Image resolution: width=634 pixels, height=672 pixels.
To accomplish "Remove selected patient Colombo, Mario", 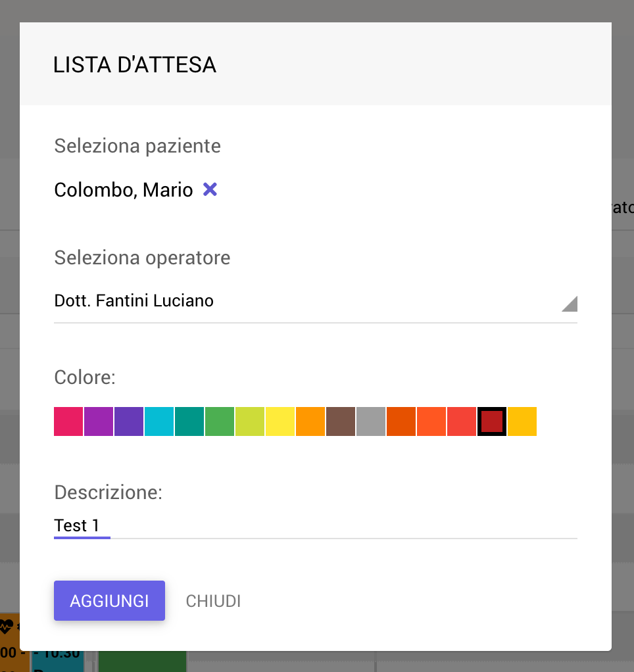I will [x=210, y=189].
